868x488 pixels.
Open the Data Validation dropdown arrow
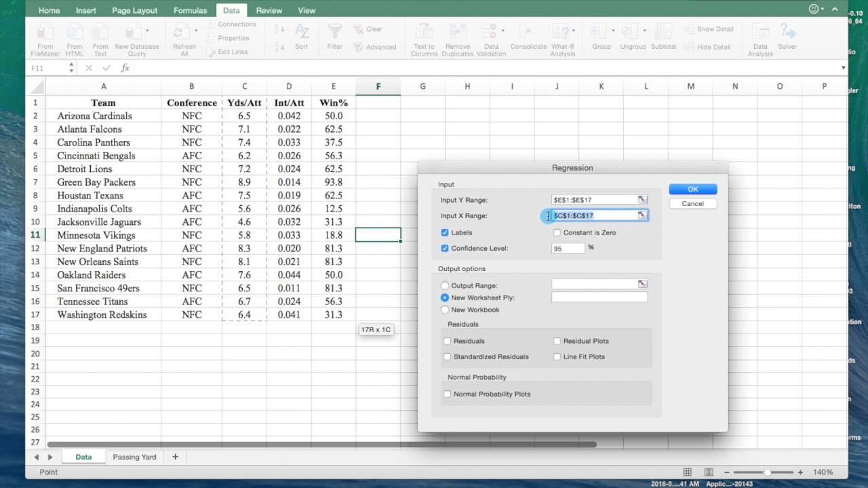(502, 30)
